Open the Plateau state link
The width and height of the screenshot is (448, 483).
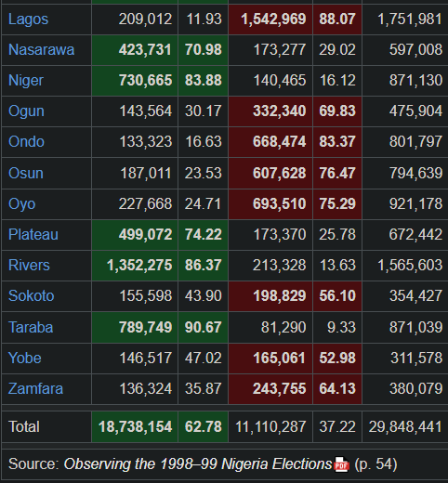click(33, 234)
